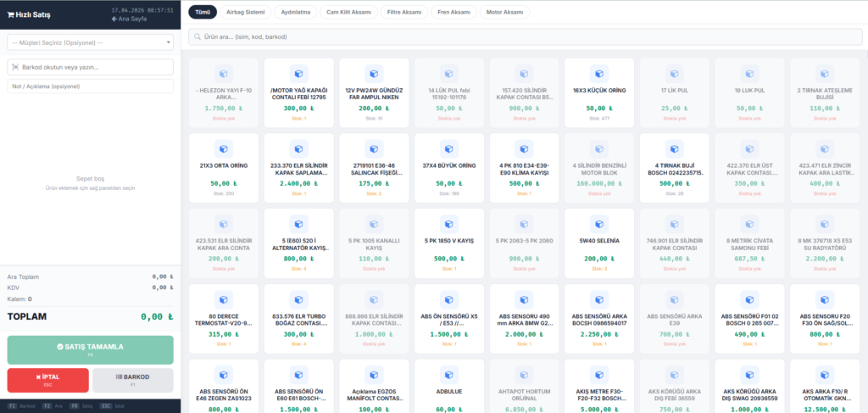Open the Müşteri Seçiniz customer dropdown

click(x=90, y=42)
